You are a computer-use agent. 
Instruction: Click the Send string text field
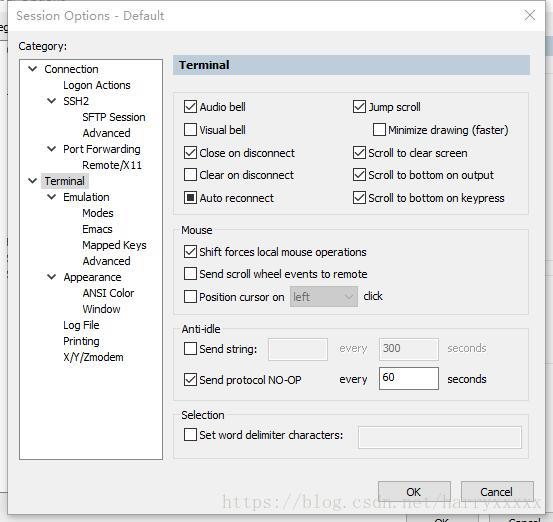pyautogui.click(x=298, y=349)
